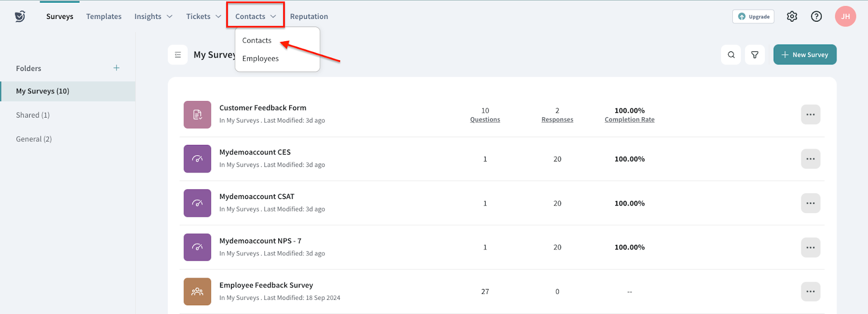
Task: Open the survey search icon
Action: click(731, 55)
